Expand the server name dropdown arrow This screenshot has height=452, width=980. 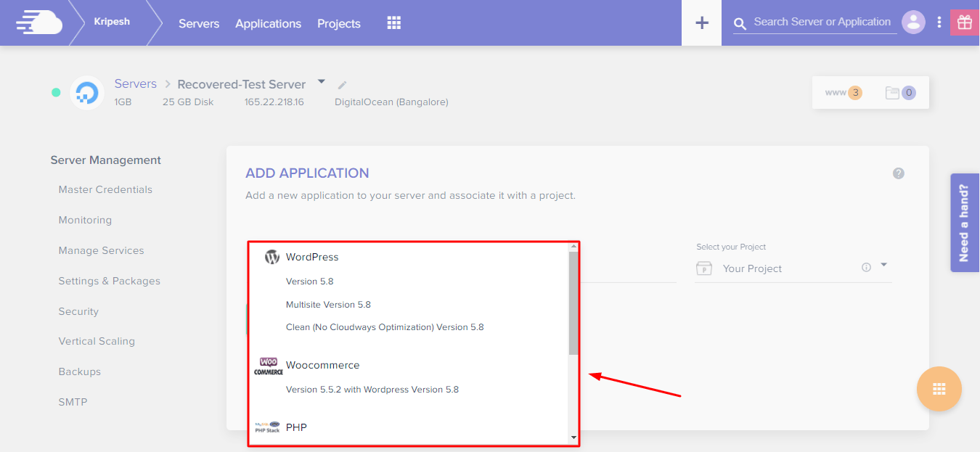click(322, 82)
